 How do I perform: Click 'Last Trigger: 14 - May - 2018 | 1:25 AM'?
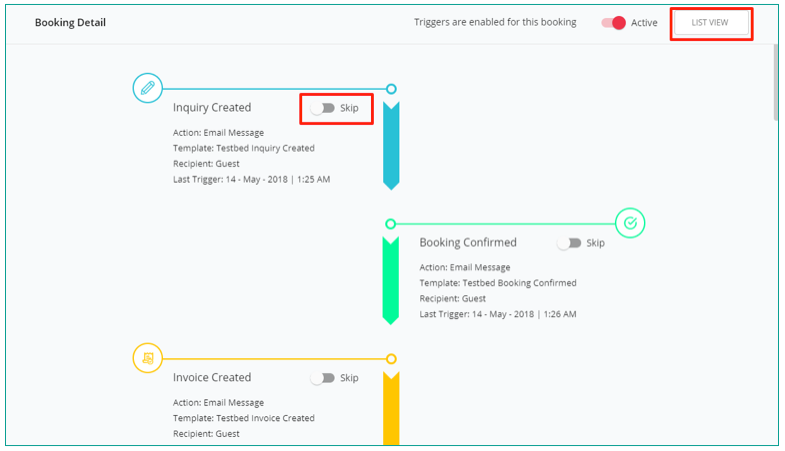tap(251, 179)
